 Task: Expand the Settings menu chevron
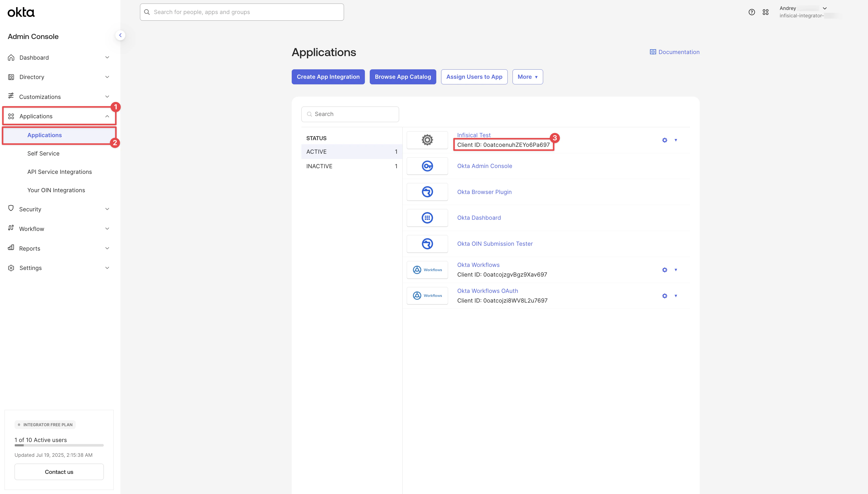[x=107, y=268]
